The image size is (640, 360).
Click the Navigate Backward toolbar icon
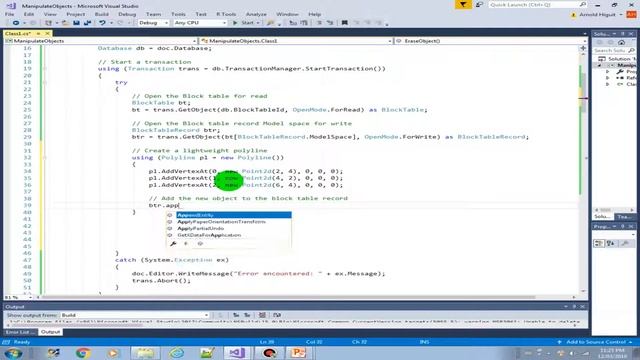tap(16, 23)
